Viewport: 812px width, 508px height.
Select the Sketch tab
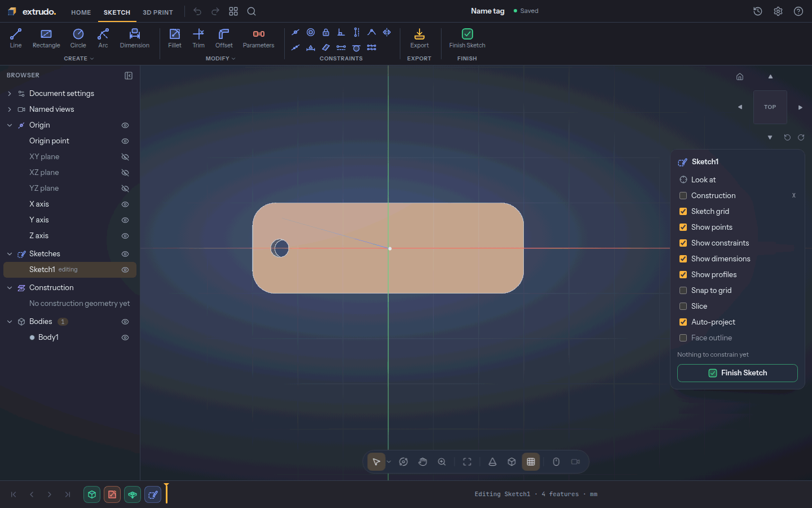117,12
